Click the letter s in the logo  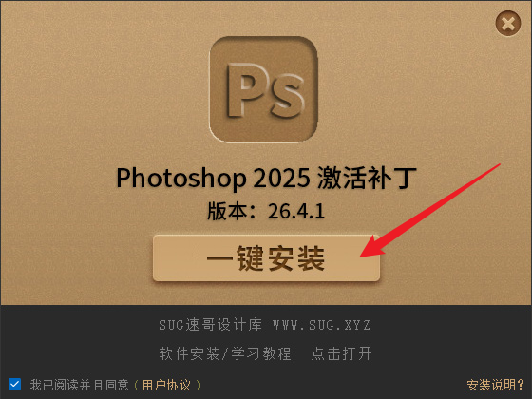click(x=286, y=97)
